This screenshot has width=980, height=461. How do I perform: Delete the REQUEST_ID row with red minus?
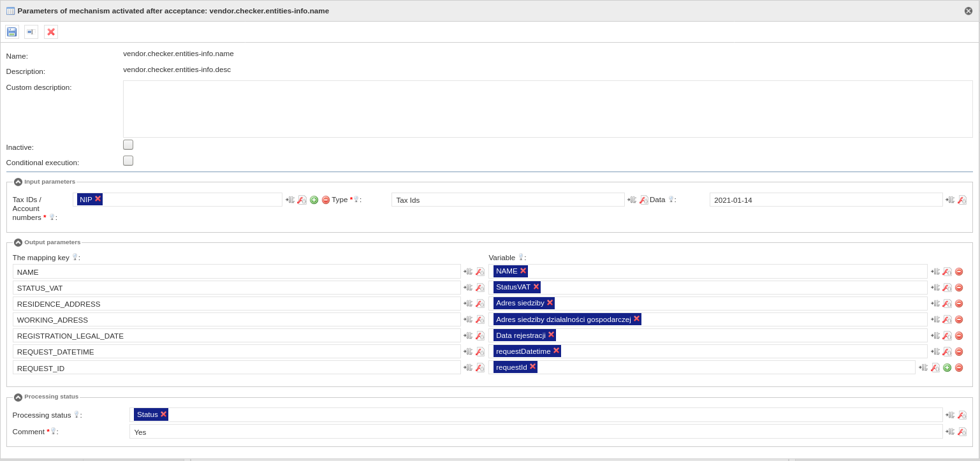959,367
